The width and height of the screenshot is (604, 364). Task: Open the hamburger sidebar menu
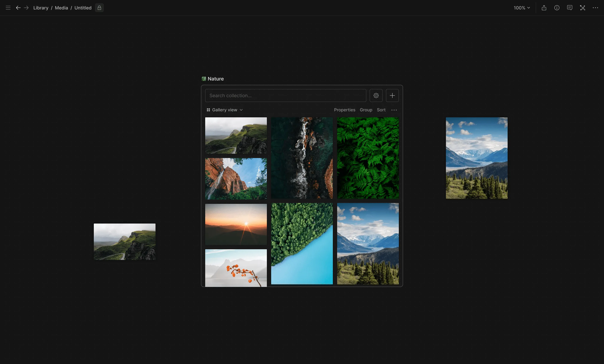point(8,8)
